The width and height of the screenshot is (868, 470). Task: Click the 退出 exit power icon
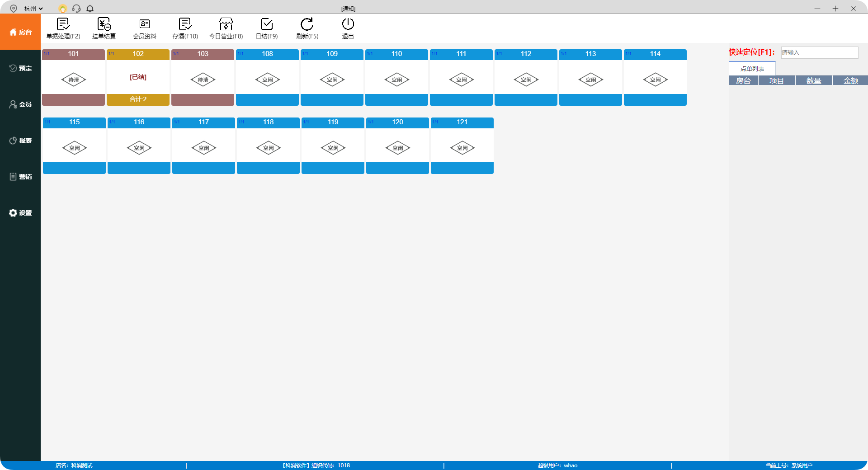coord(348,24)
